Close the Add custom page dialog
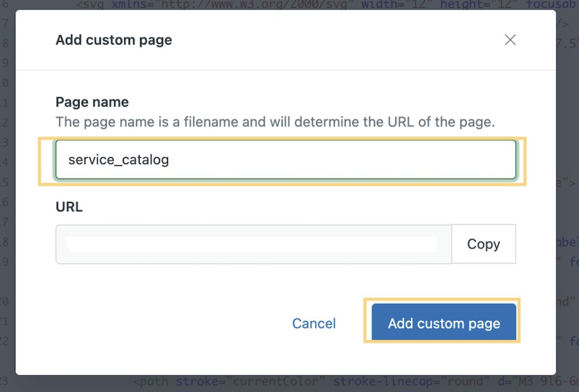The width and height of the screenshot is (579, 392). pyautogui.click(x=510, y=40)
